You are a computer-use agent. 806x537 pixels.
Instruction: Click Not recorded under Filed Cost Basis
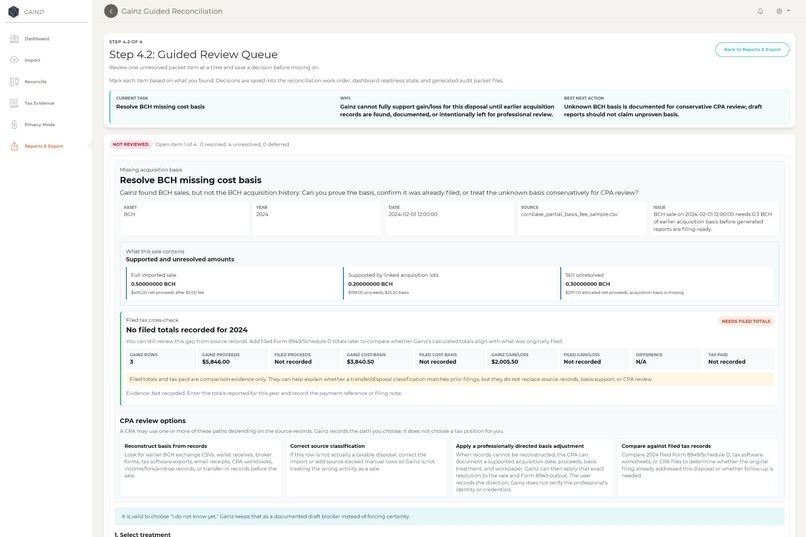point(437,362)
